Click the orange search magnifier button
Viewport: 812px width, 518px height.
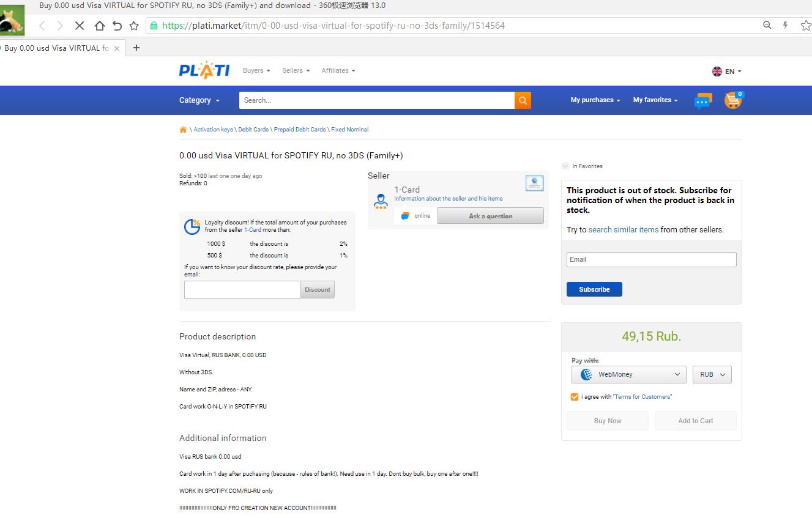point(523,100)
